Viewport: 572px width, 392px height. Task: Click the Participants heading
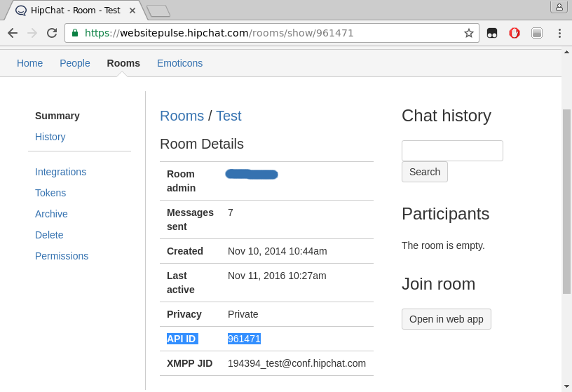(x=445, y=214)
